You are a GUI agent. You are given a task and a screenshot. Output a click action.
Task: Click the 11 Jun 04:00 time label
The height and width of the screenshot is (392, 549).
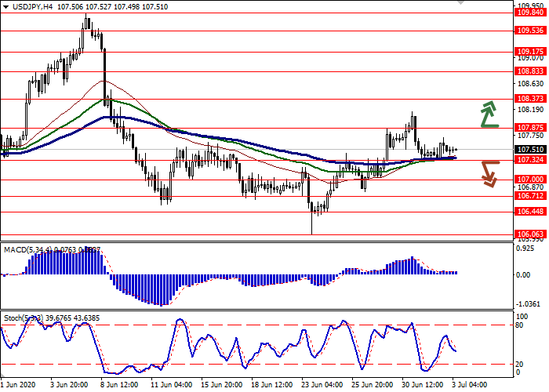click(172, 385)
